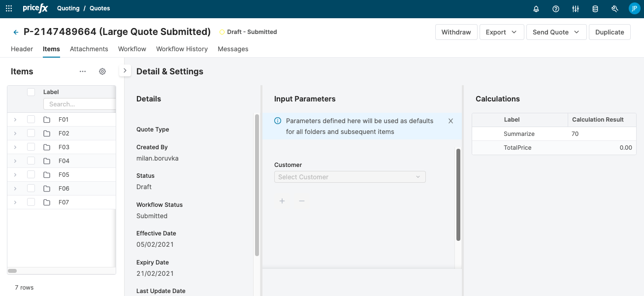Click the back arrow beside quote title
Screen dimensions: 644x296
[16, 32]
